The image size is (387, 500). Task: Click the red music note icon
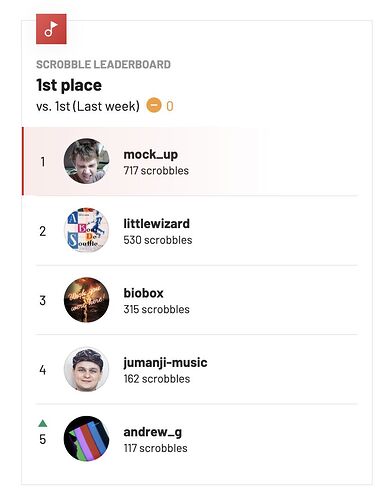tap(51, 29)
